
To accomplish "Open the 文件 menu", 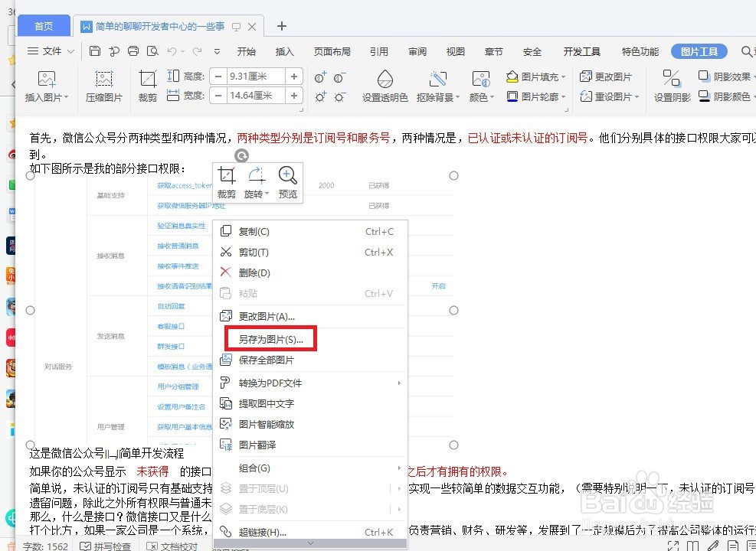I will 51,51.
